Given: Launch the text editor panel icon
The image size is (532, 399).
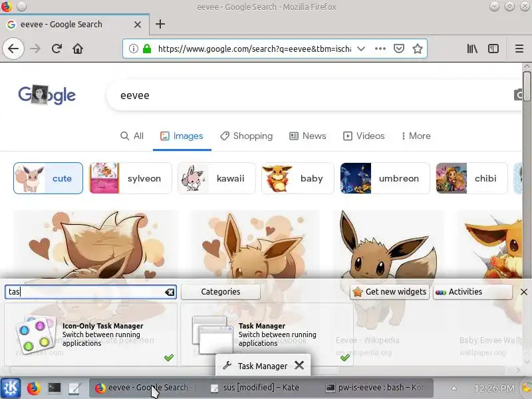Looking at the screenshot, I should click(74, 388).
